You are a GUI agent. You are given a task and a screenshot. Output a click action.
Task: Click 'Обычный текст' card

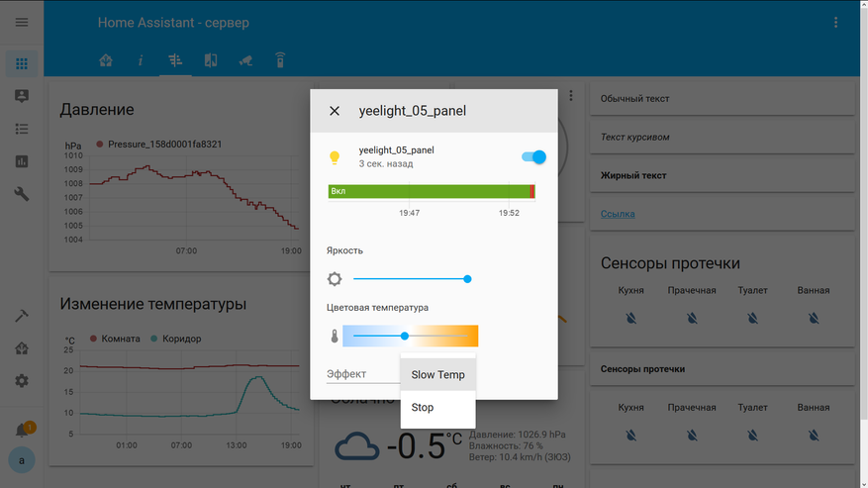(x=723, y=99)
